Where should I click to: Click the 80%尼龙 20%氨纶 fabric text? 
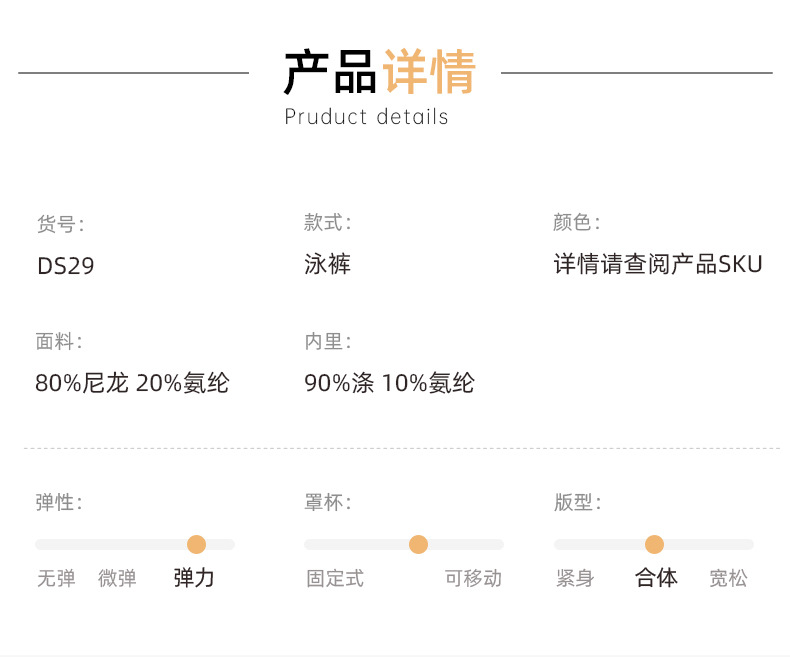132,383
